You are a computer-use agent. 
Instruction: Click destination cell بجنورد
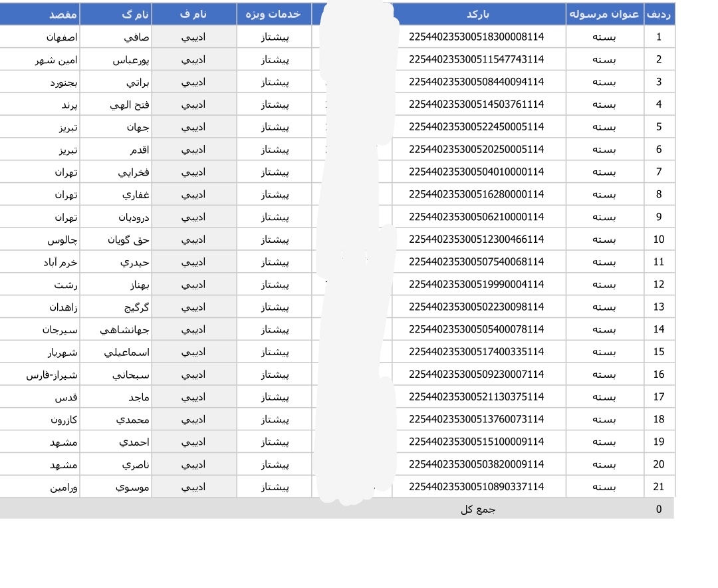coord(64,82)
